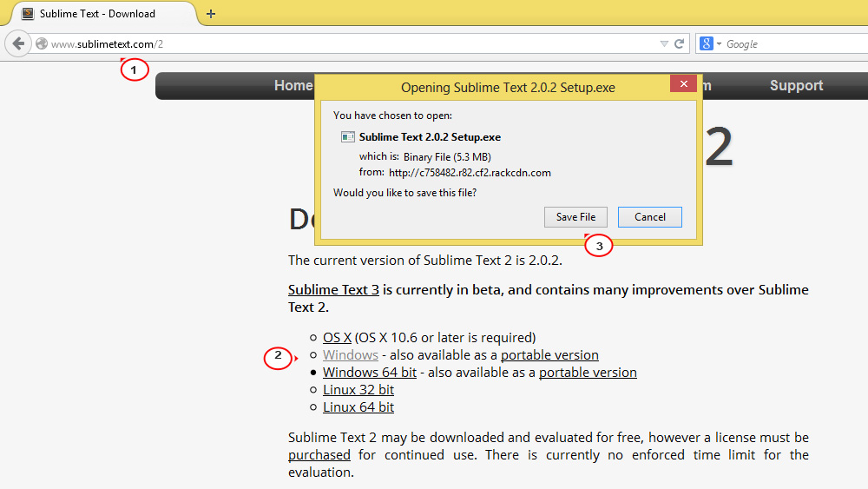
Task: Click the file name Sublime Text 2.0.2 Setup.exe
Action: coord(430,136)
